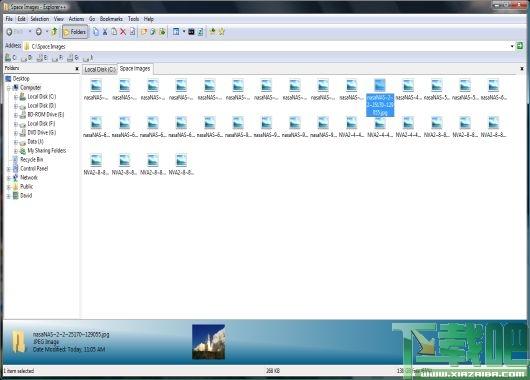Expand DVD Drive (G:) tree node
The width and height of the screenshot is (530, 380).
(16, 133)
